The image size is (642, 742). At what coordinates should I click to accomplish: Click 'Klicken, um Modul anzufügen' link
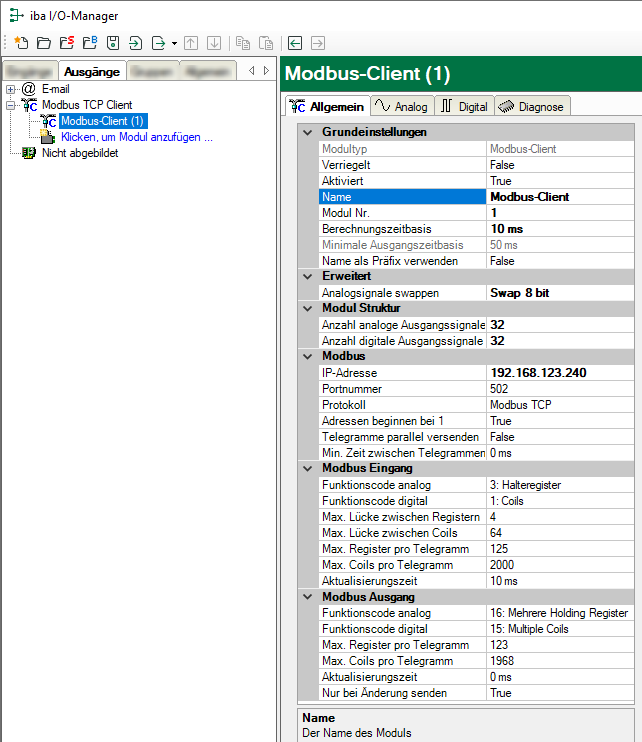click(x=137, y=137)
